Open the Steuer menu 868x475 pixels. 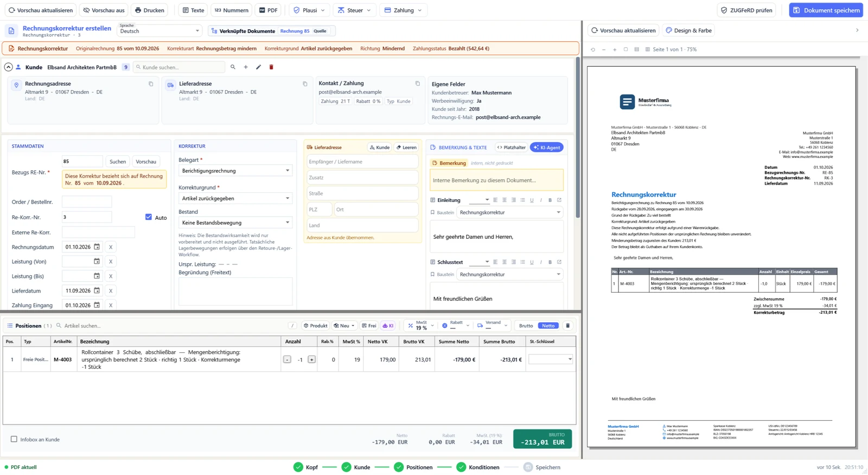354,10
